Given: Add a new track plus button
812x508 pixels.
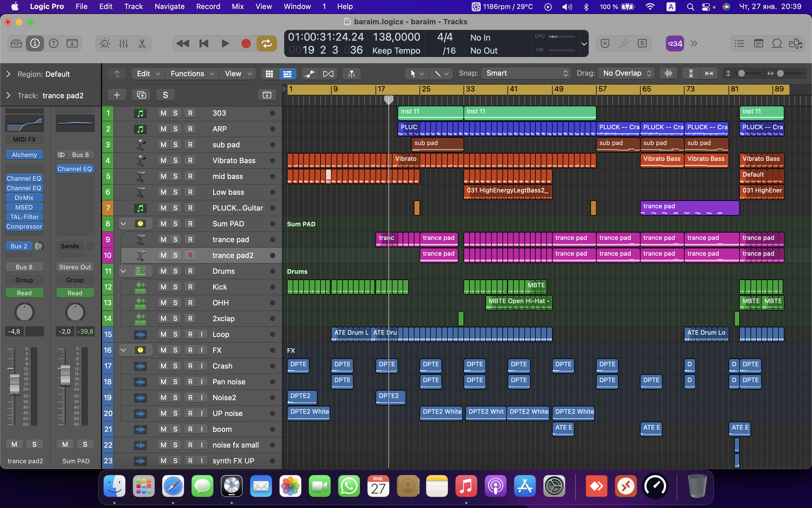Looking at the screenshot, I should point(117,95).
